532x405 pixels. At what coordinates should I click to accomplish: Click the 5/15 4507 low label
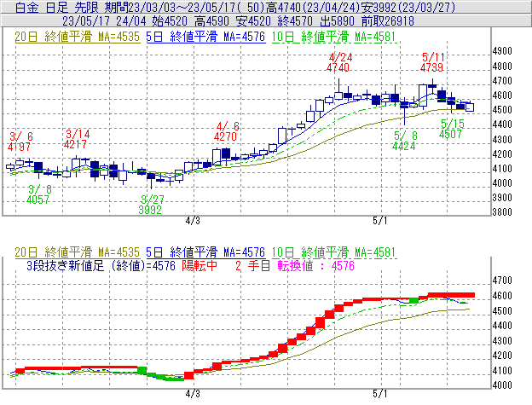(x=451, y=129)
